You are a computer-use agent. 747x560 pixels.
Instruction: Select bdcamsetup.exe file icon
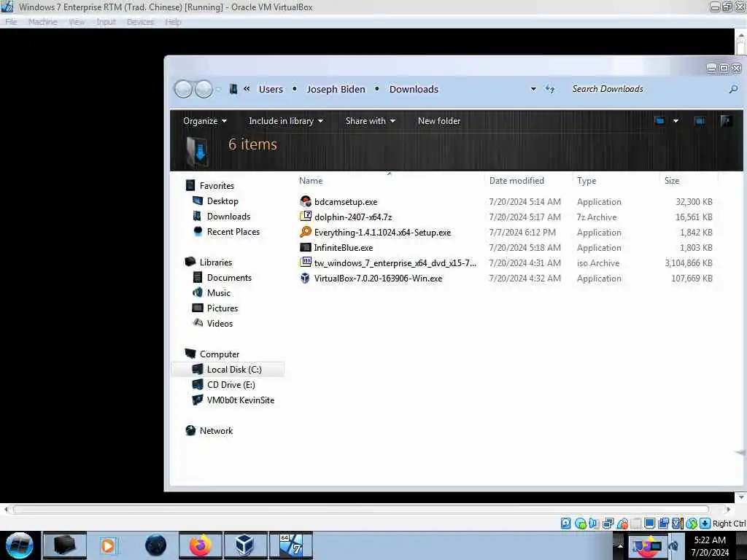click(306, 201)
